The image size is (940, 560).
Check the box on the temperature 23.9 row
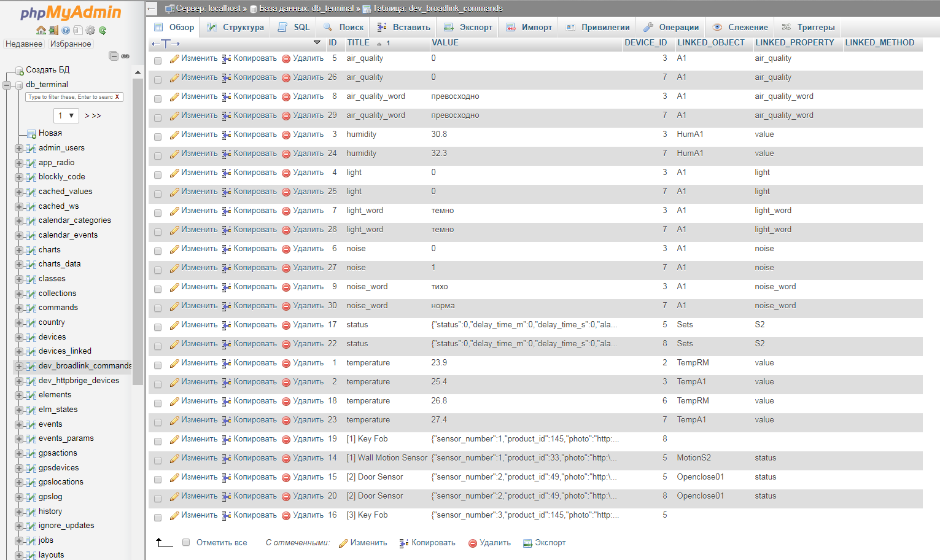[x=158, y=365]
